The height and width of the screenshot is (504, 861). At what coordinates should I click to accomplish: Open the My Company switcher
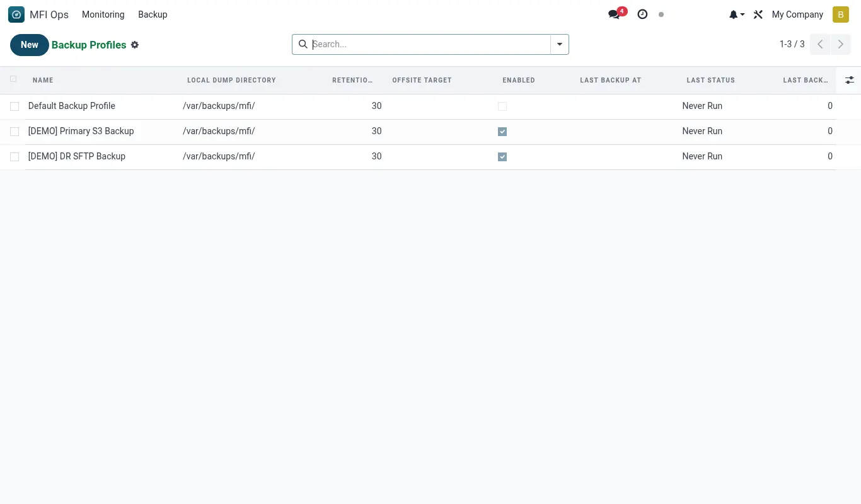tap(797, 14)
